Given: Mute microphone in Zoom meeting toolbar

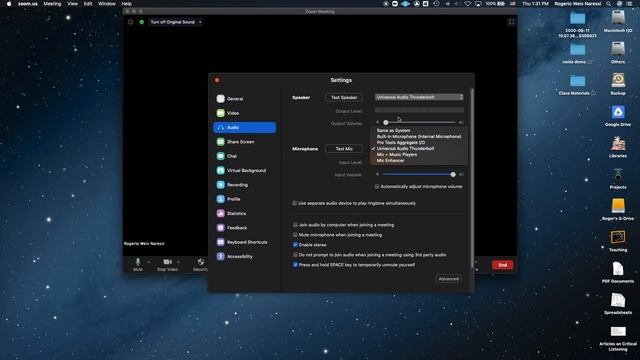Looking at the screenshot, I should point(138,264).
